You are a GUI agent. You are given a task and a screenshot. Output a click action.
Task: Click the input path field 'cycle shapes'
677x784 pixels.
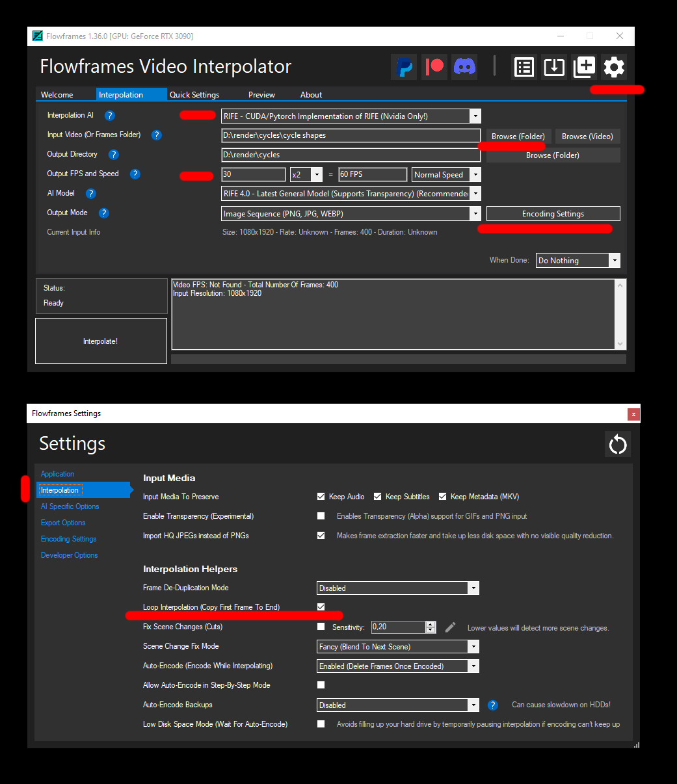click(351, 135)
